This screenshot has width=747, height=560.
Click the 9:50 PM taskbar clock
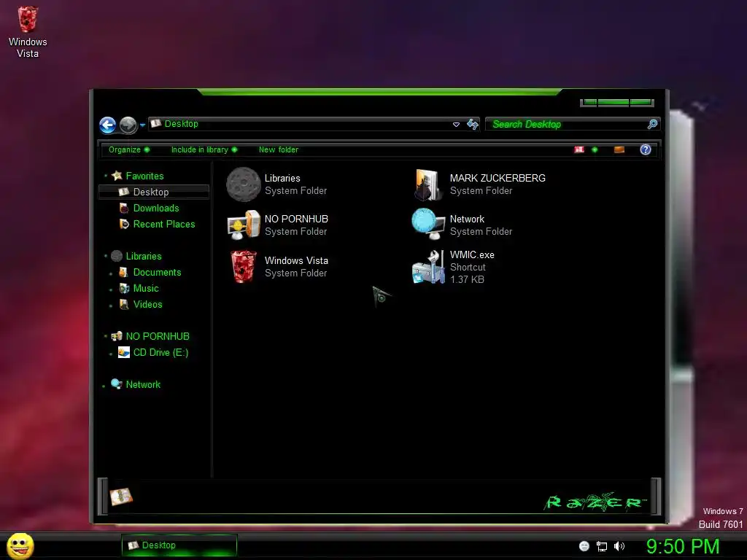682,546
